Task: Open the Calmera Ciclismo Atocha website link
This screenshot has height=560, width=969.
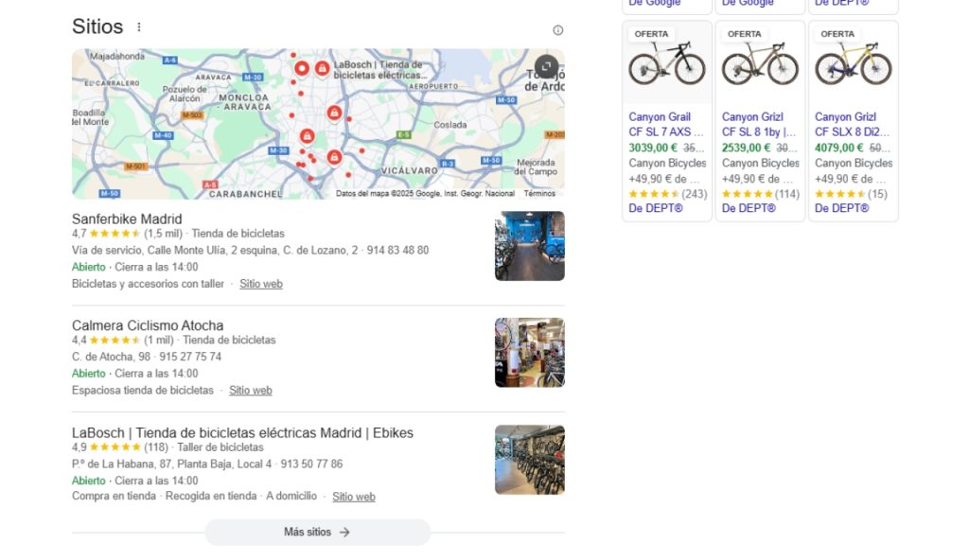Action: tap(250, 390)
